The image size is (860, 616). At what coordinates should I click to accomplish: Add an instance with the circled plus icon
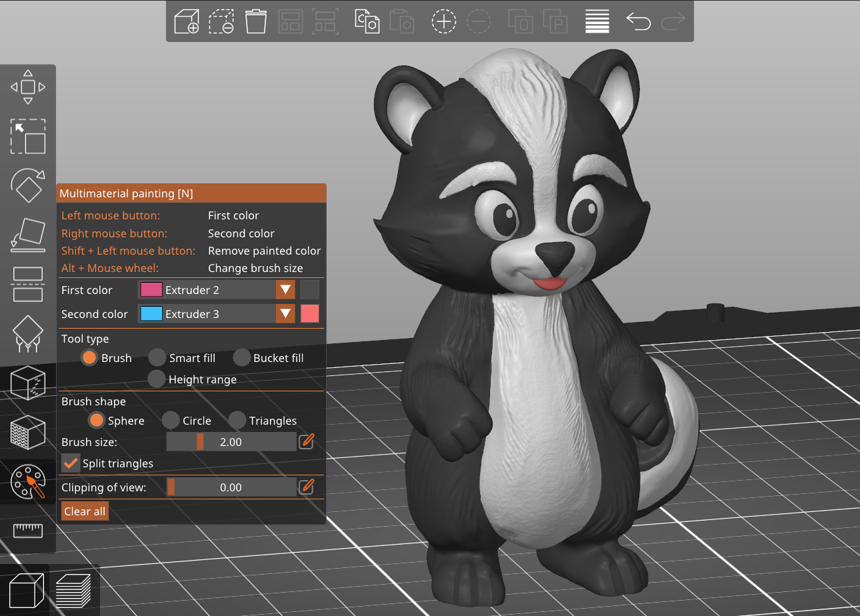pyautogui.click(x=444, y=21)
